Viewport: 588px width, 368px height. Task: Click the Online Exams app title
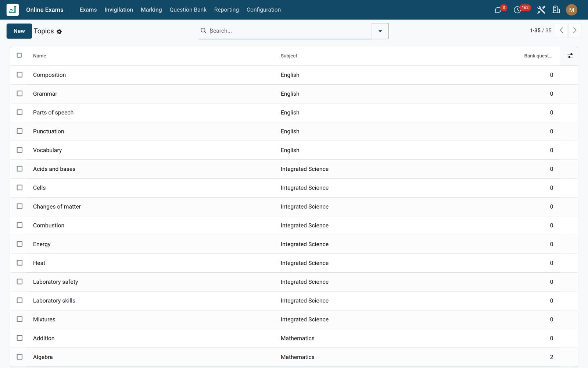click(x=45, y=10)
